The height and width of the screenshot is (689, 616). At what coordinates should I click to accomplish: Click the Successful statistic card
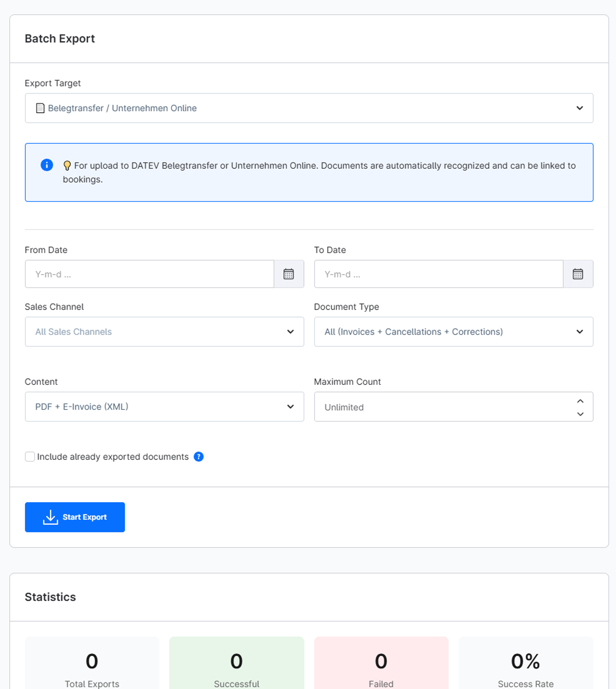pyautogui.click(x=236, y=663)
